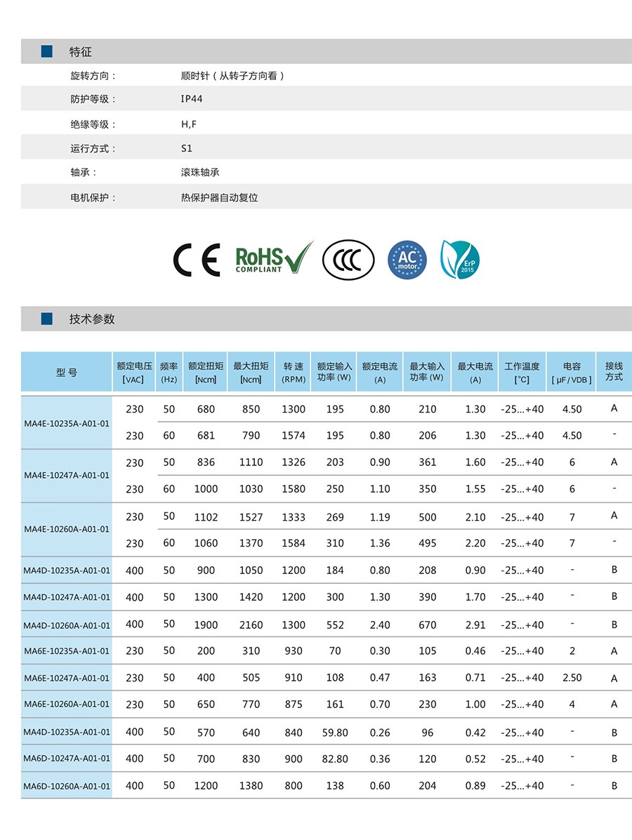Click the 防护等级 label
Viewport: 632px width, 840px height.
93,99
